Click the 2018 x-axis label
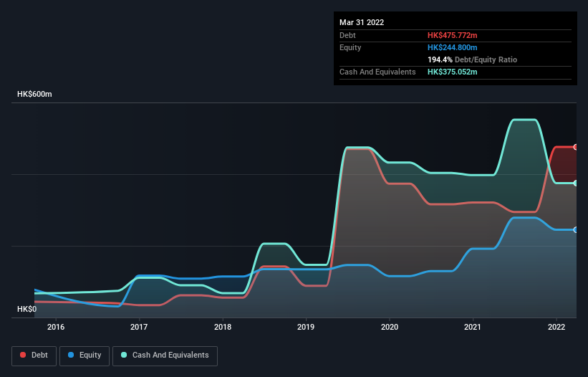This screenshot has height=377, width=588. [x=223, y=327]
